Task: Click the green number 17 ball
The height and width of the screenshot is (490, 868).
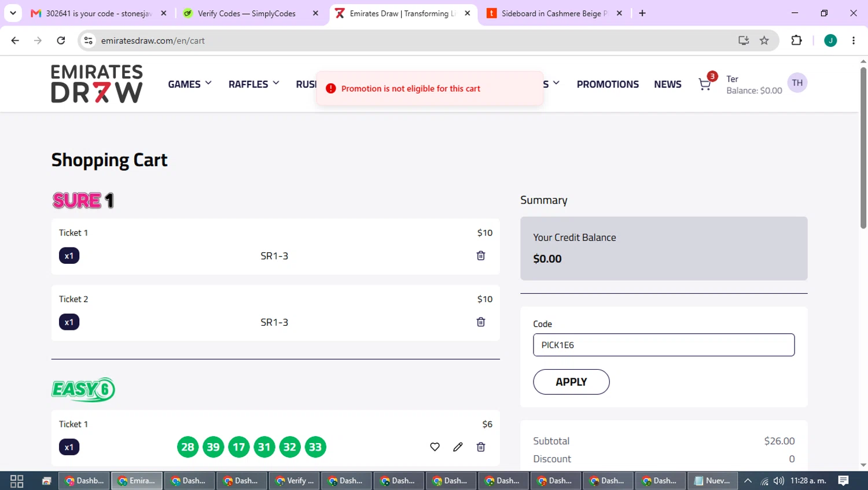Action: [238, 447]
